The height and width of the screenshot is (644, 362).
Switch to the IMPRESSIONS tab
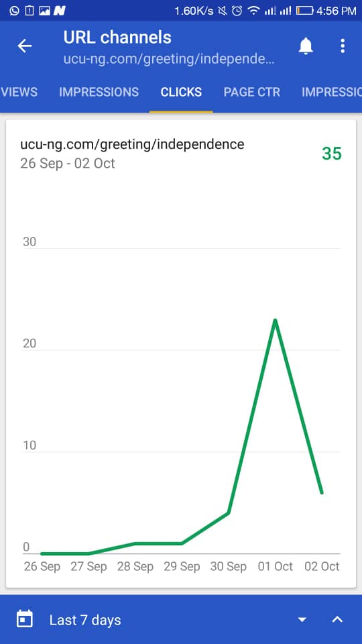coord(99,92)
